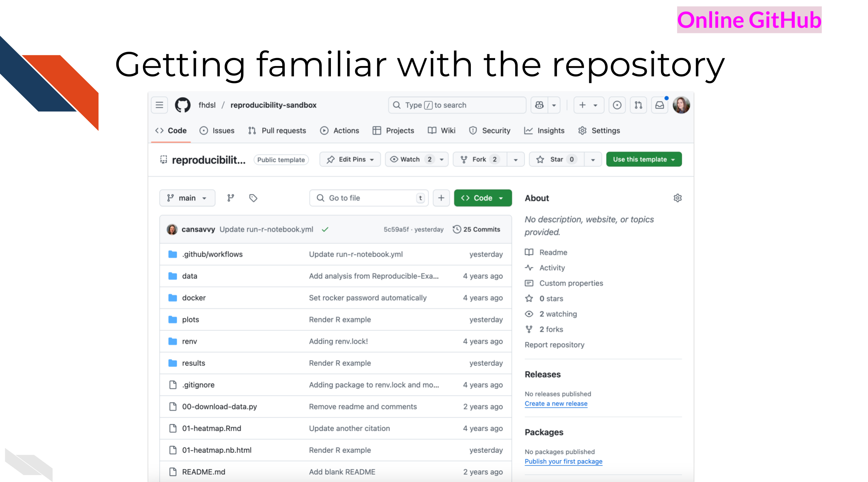
Task: Open the results folder
Action: coord(193,363)
